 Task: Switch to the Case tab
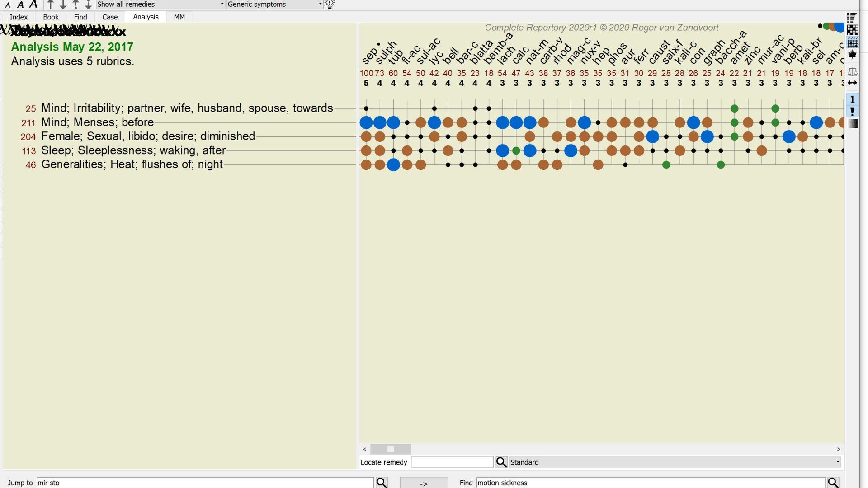click(110, 17)
